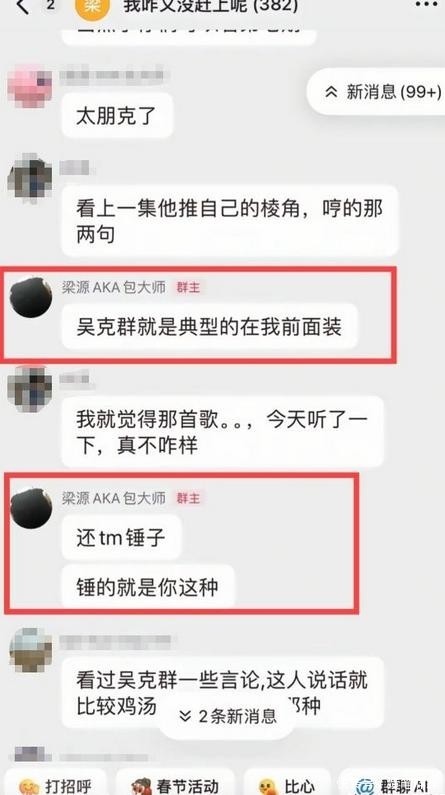
Task: Tap the pink pixelated user avatar
Action: pos(30,86)
